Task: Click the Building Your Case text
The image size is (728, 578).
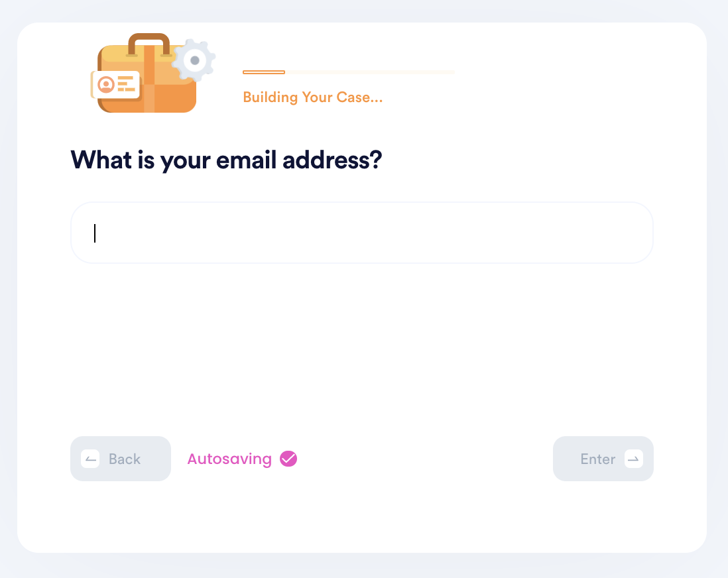Action: click(312, 97)
